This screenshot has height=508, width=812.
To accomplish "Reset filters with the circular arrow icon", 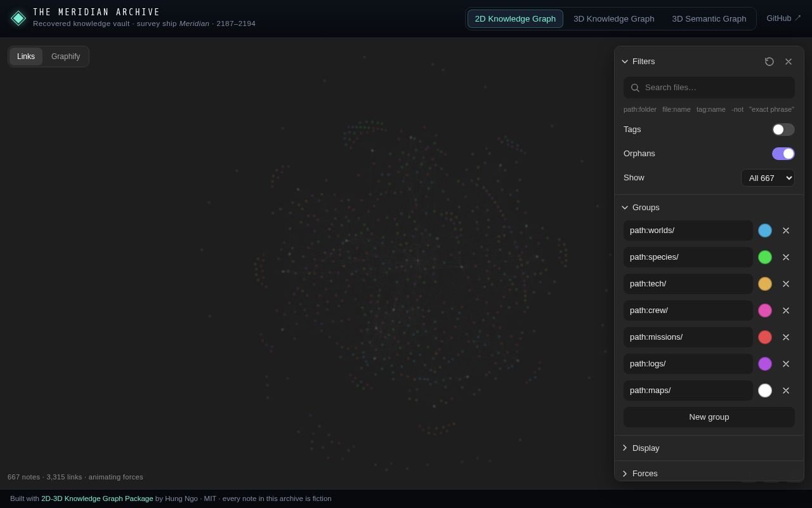I will 769,62.
